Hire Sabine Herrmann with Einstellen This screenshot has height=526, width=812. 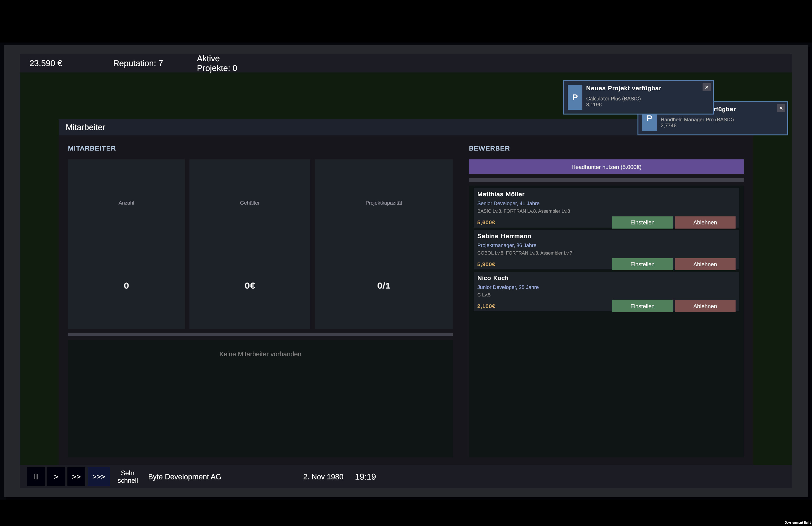642,264
